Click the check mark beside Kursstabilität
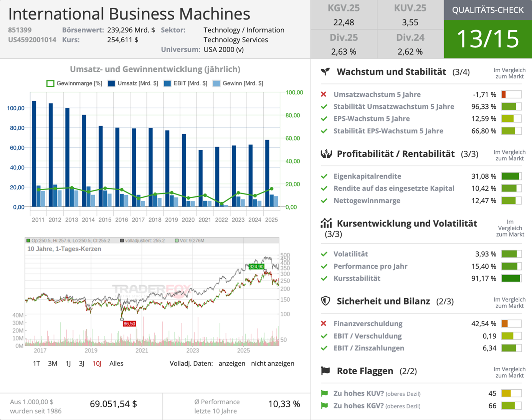 tap(324, 278)
